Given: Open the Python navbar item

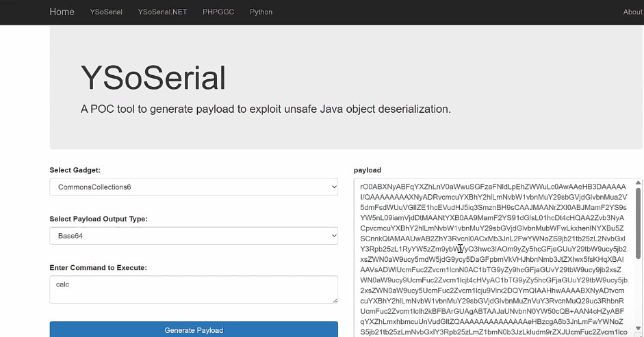Looking at the screenshot, I should (x=261, y=12).
